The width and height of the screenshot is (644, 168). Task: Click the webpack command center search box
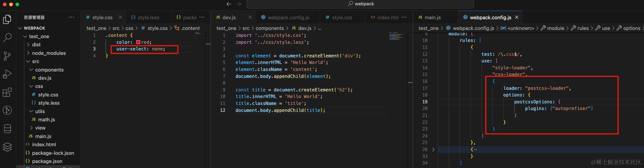[360, 4]
